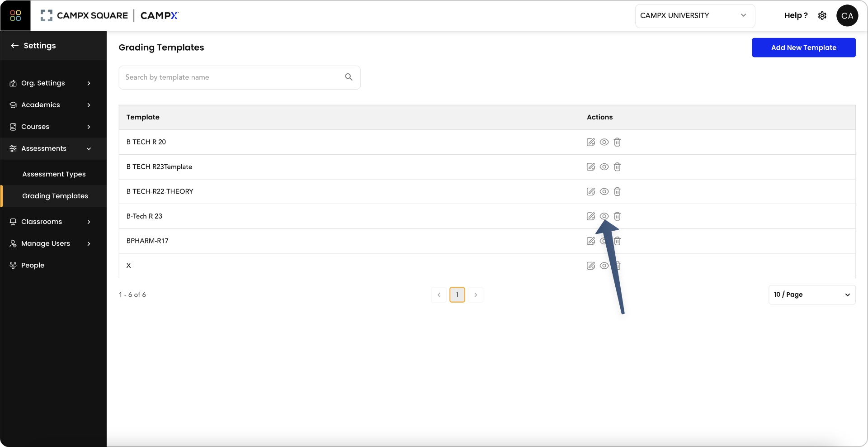The height and width of the screenshot is (447, 868).
Task: Open the 10 / Page dropdown
Action: click(812, 295)
